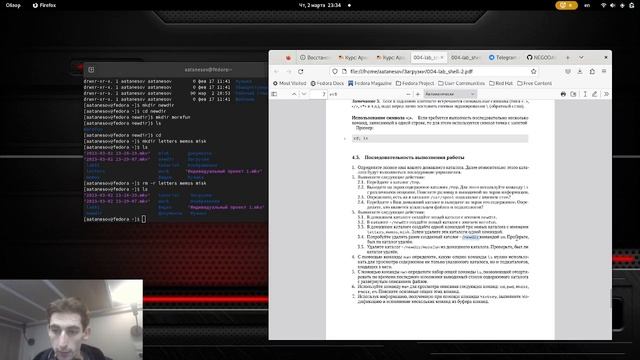
Task: Click the network icon in the system tray
Action: 603,5
